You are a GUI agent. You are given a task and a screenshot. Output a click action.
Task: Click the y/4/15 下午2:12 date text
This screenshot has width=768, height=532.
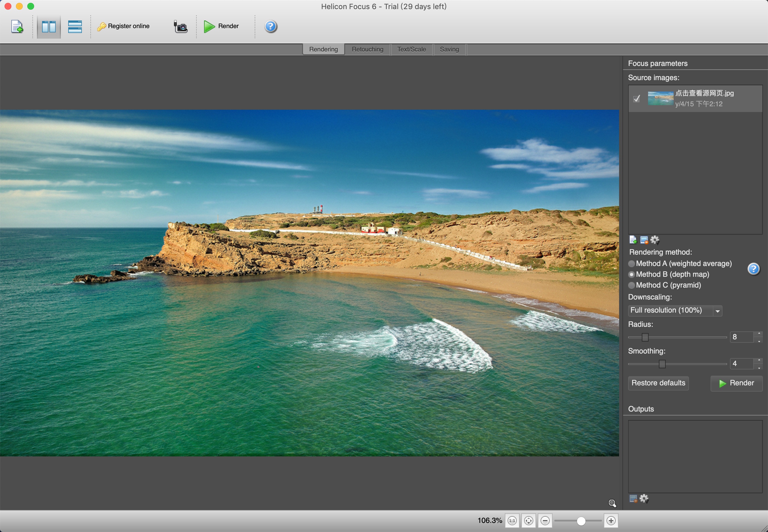click(699, 104)
